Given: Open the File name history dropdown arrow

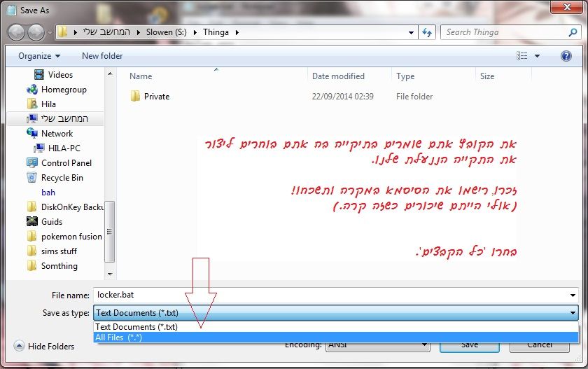Looking at the screenshot, I should 573,295.
